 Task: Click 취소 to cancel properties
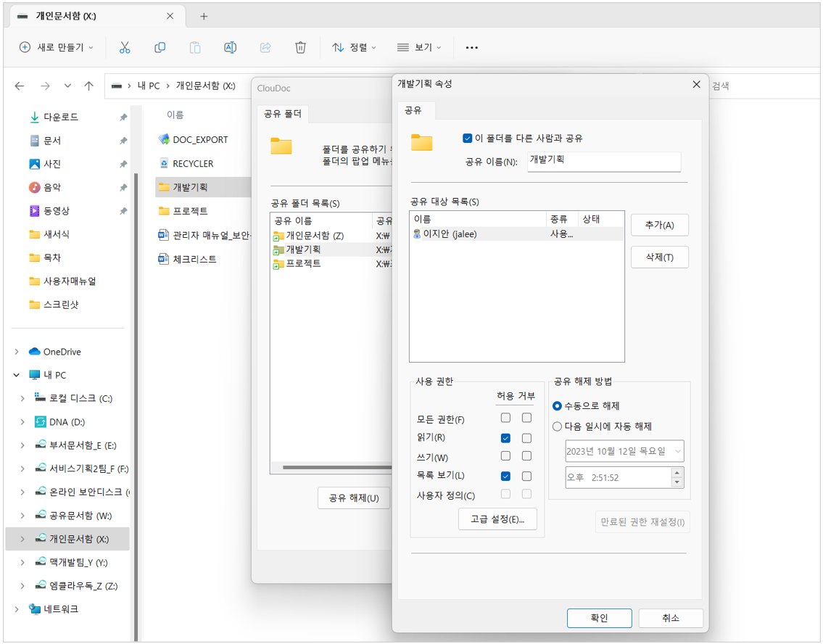[x=671, y=619]
